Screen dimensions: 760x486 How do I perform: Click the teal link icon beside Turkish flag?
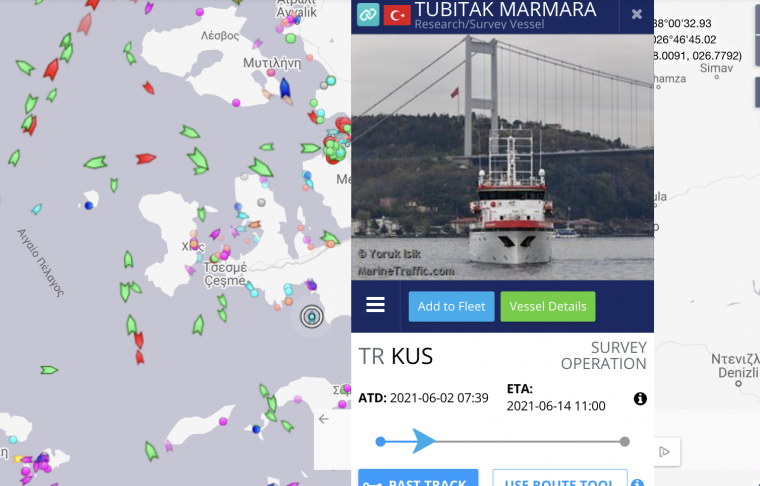coord(368,14)
